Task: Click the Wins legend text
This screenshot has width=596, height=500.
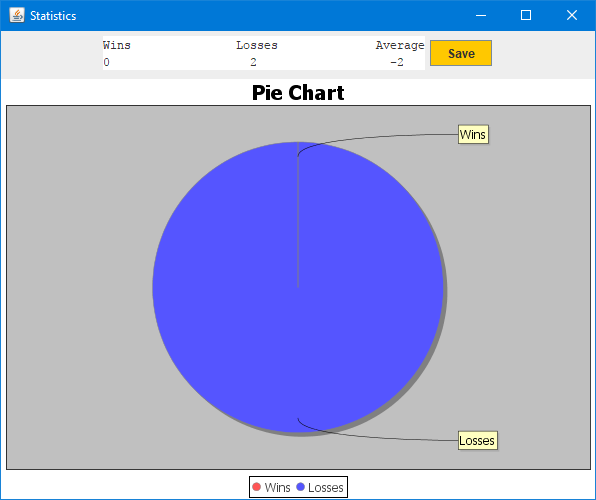Action: pos(277,487)
